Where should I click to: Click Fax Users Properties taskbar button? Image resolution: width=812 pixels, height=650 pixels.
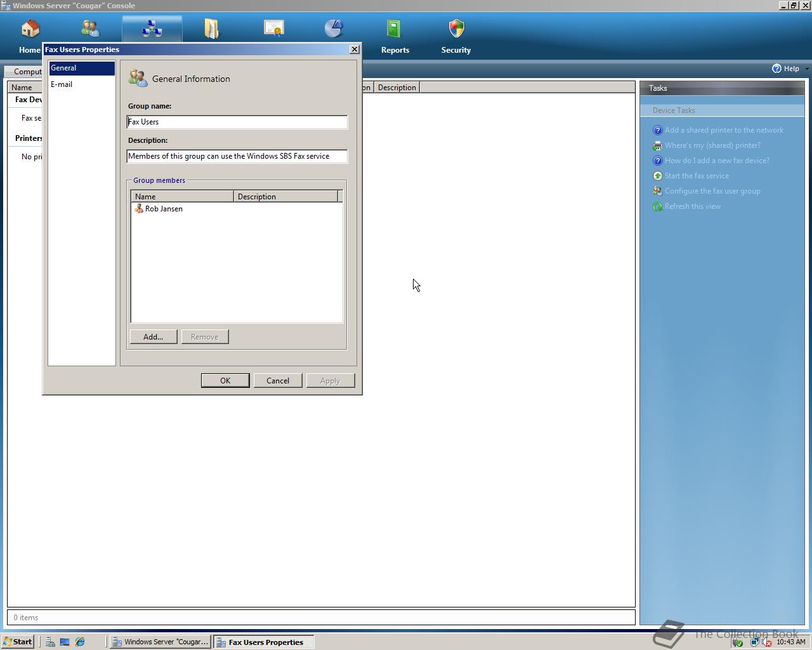263,642
